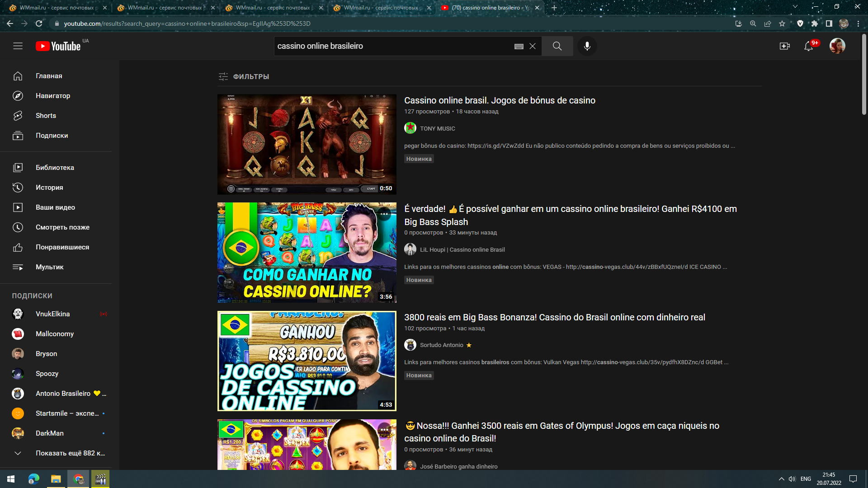Open Sortudo Antonio channel

(x=441, y=345)
